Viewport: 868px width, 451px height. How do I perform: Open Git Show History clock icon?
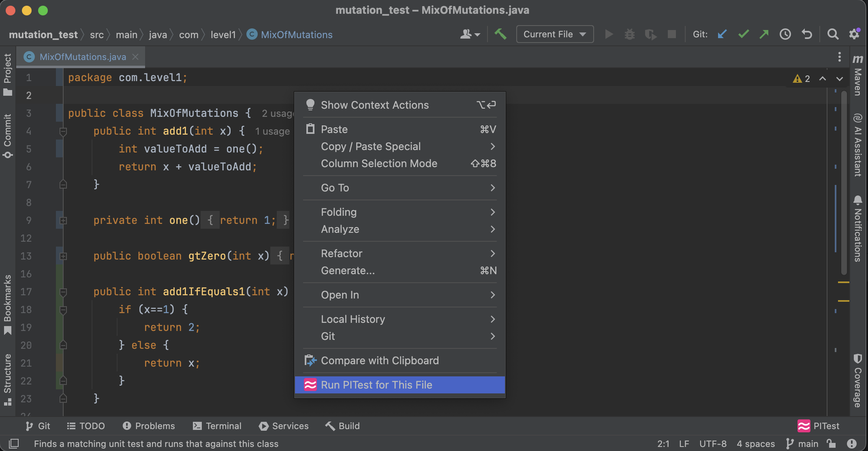pyautogui.click(x=785, y=34)
